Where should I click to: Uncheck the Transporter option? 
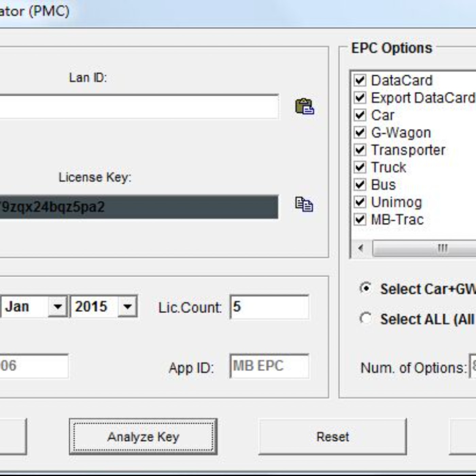tap(360, 150)
